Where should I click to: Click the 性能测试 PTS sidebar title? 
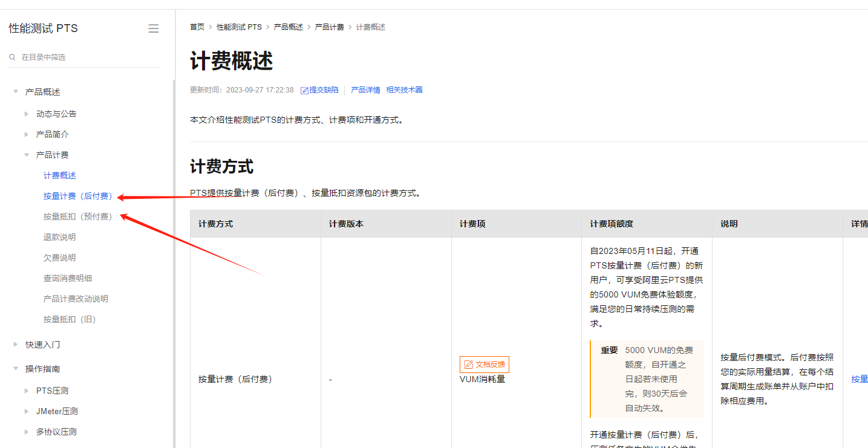43,28
